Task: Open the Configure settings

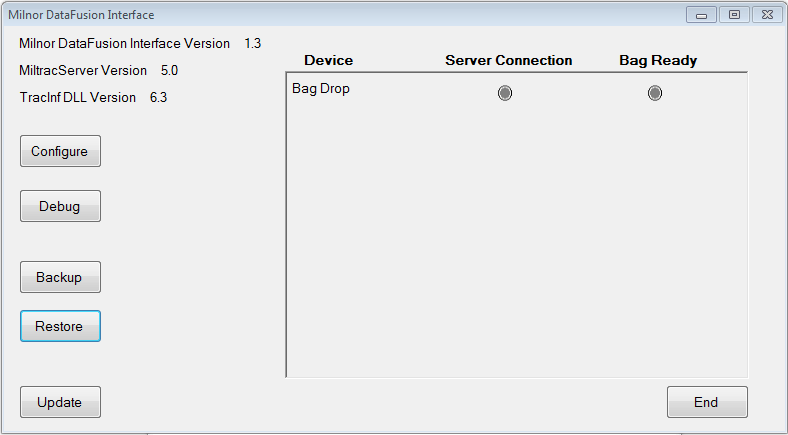Action: pos(60,152)
